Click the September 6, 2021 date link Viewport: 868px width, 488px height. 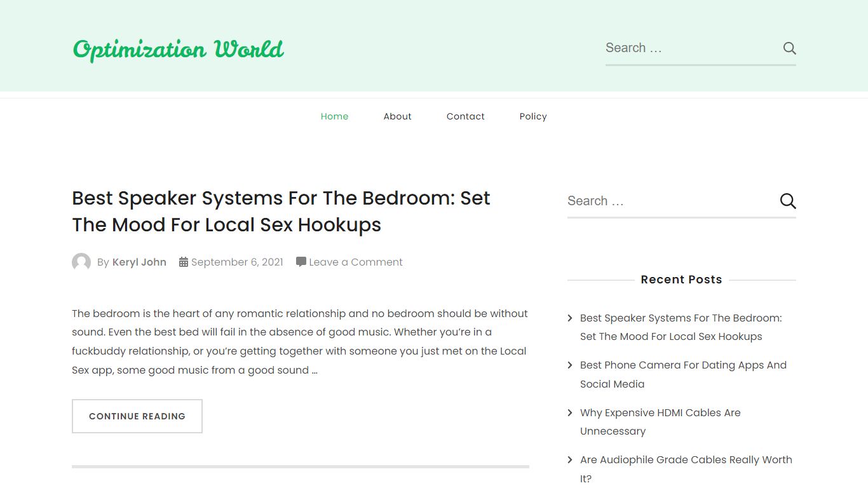pos(237,262)
